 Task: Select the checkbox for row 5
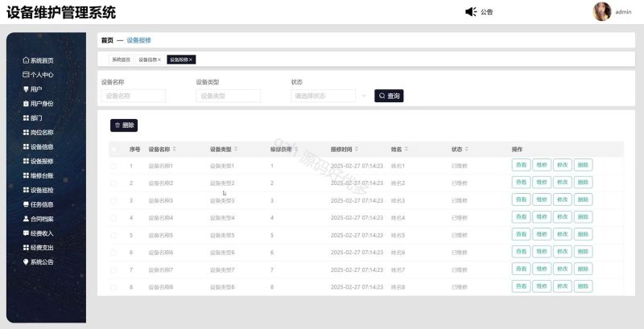tap(114, 235)
